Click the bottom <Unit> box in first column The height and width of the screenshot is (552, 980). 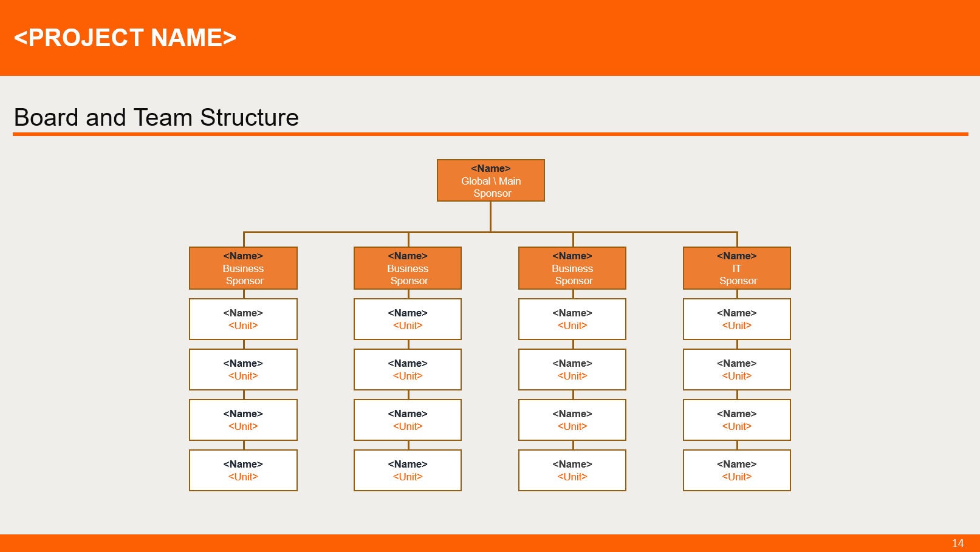coord(243,470)
